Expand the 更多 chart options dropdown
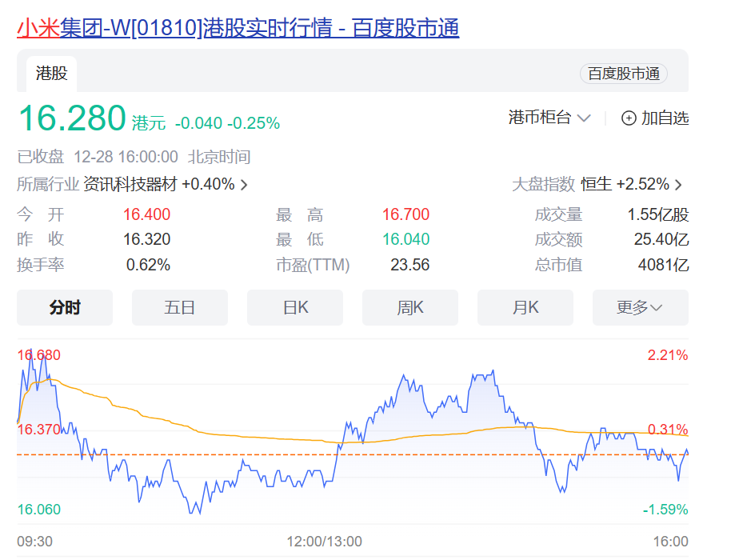 pos(641,307)
